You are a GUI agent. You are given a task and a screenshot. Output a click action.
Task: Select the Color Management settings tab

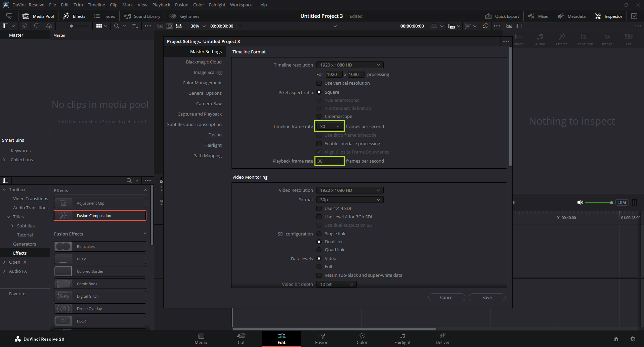point(202,83)
